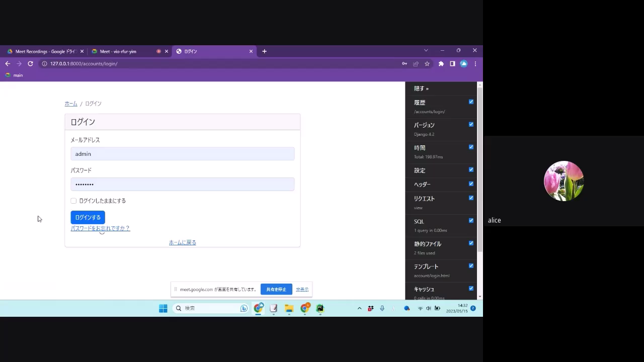Click the メールアドレス input field
Screen dimensions: 644x362
(182, 154)
